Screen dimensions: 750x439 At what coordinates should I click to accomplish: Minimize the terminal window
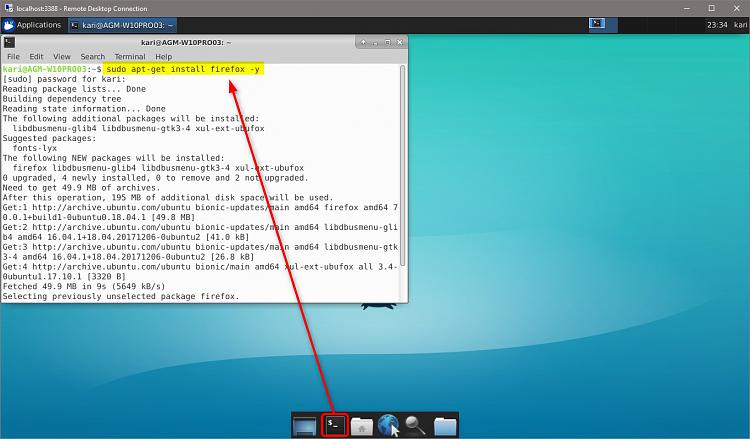tap(376, 43)
